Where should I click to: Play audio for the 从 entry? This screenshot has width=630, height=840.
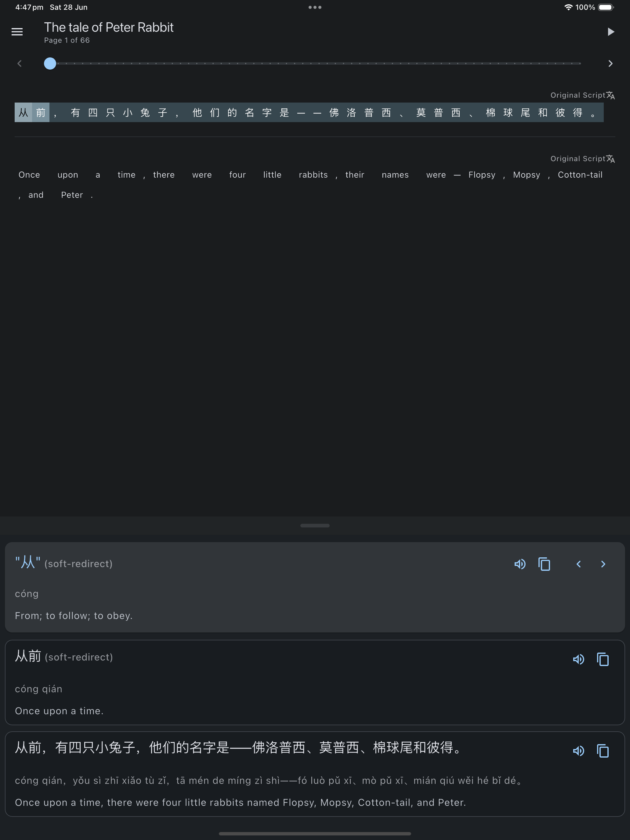520,564
